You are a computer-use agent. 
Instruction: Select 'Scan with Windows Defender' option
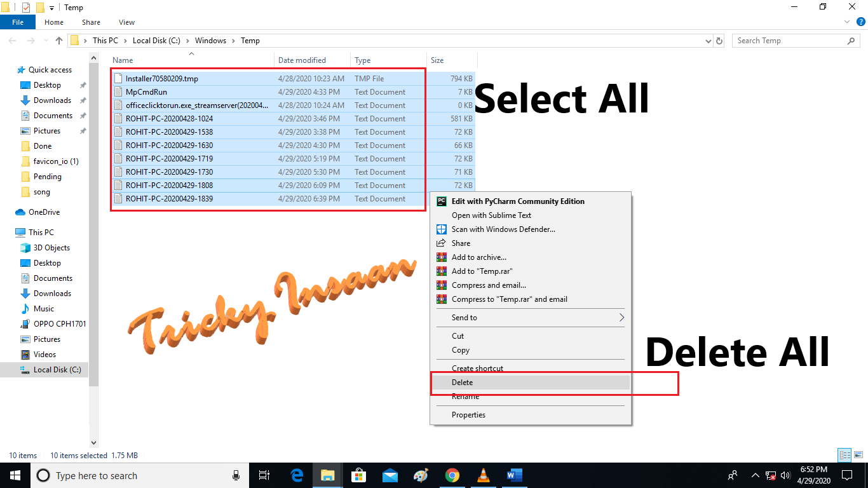tap(505, 229)
